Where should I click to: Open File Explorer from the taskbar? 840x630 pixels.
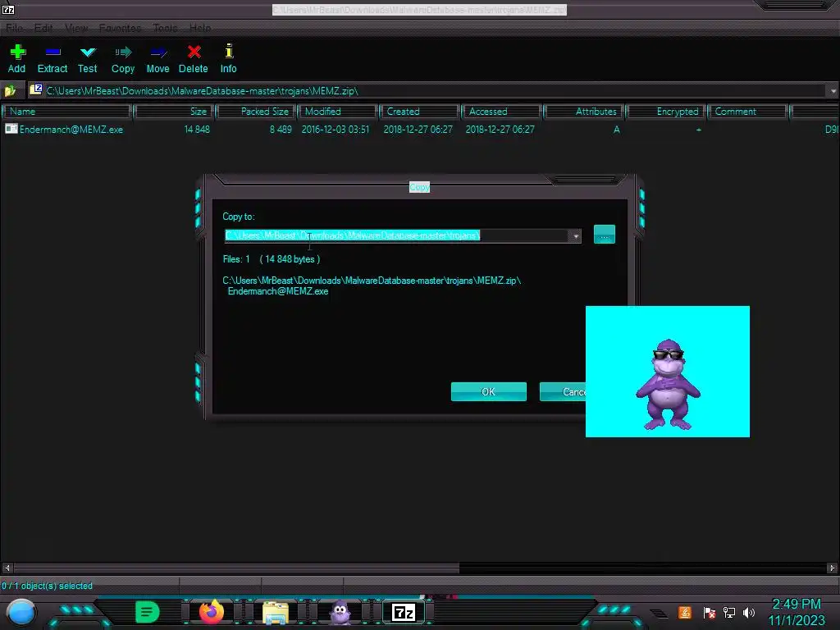point(276,613)
